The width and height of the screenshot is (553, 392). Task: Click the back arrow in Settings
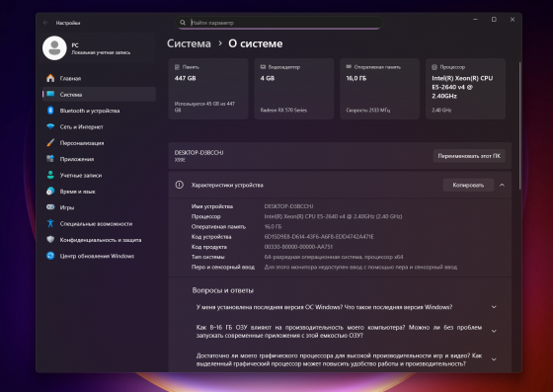pos(45,23)
